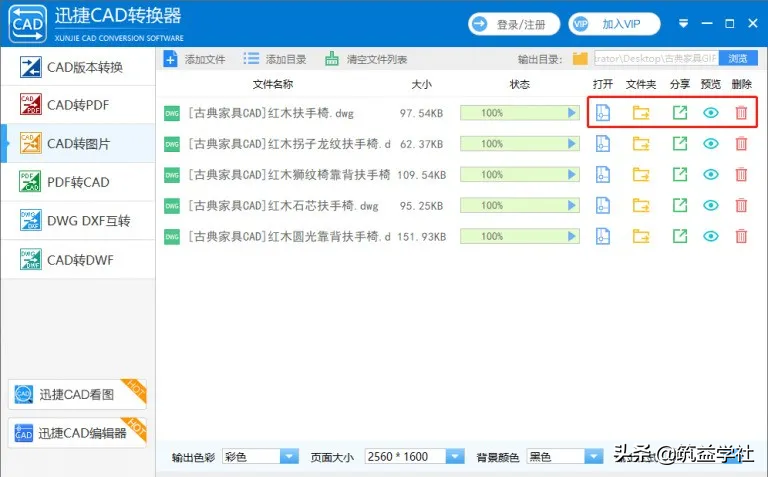Click 添加目录 to add a folder
768x477 pixels.
(x=275, y=59)
